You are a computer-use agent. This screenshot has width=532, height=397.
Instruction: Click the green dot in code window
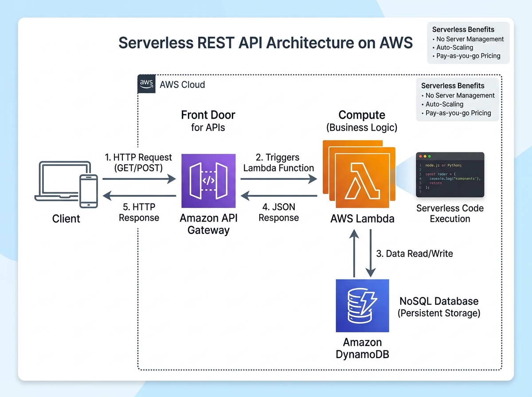(430, 156)
